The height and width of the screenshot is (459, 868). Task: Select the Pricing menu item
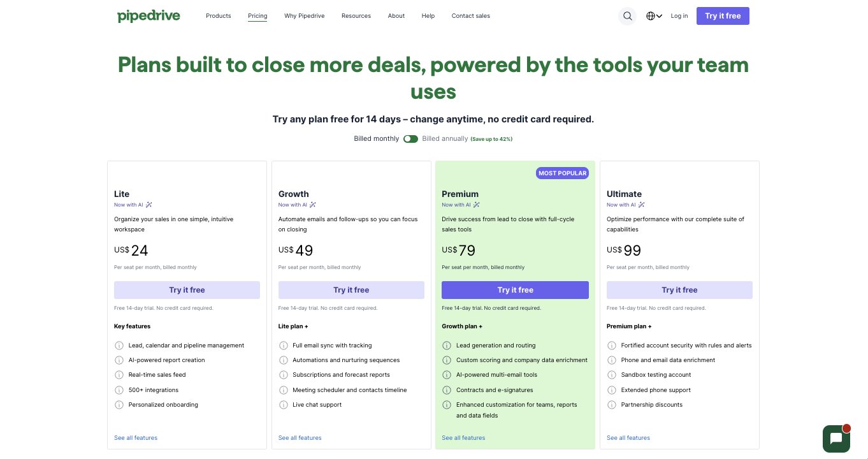click(x=257, y=16)
